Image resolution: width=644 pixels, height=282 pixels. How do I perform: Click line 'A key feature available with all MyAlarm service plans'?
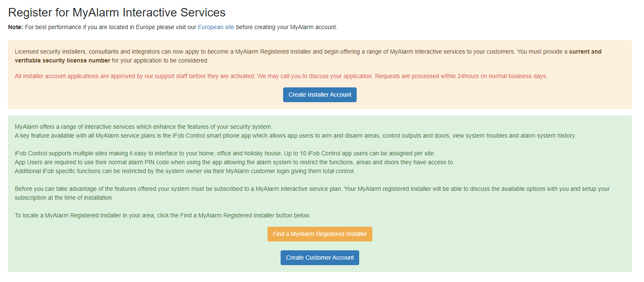295,136
